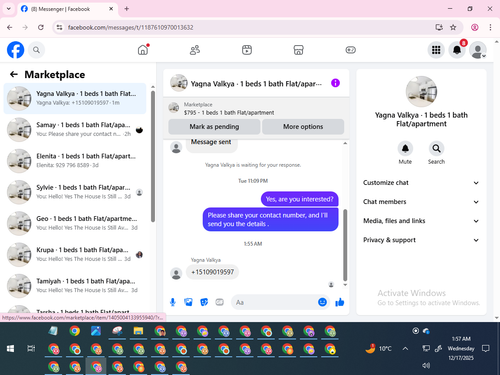The height and width of the screenshot is (375, 500).
Task: Choose a sticker icon in composer
Action: coord(204,302)
